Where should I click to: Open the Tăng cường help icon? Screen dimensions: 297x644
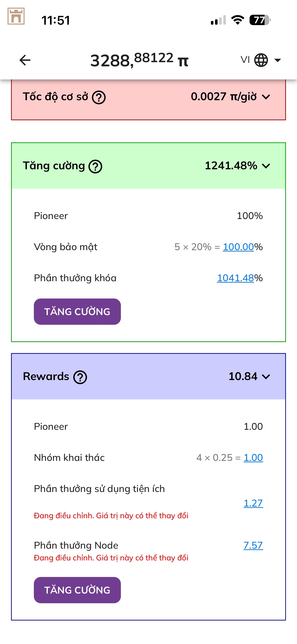click(95, 167)
